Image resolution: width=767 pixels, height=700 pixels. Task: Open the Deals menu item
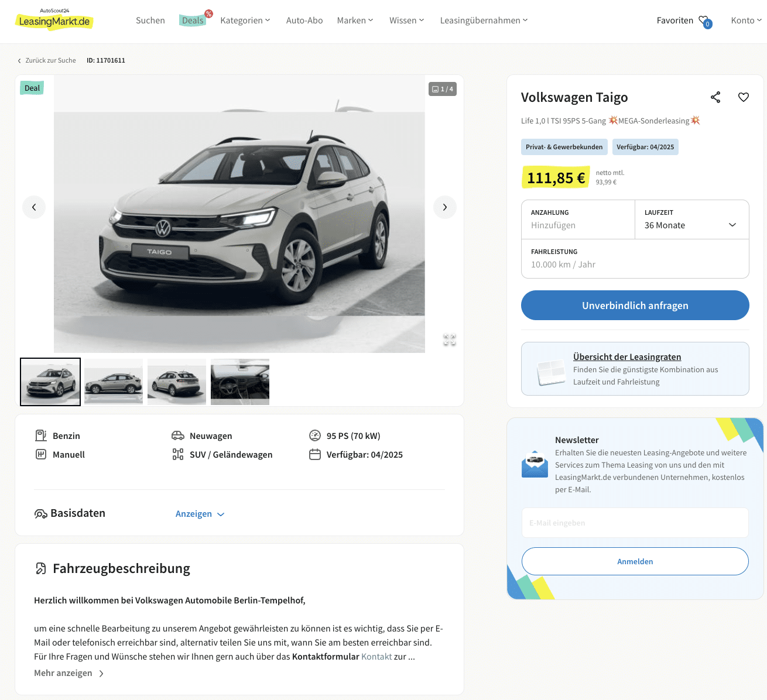pos(193,20)
